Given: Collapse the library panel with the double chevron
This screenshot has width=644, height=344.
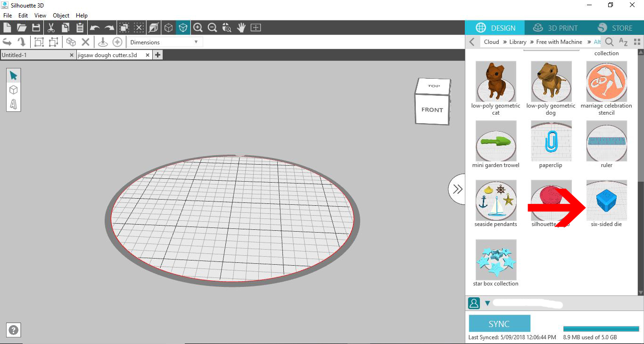Looking at the screenshot, I should [457, 189].
